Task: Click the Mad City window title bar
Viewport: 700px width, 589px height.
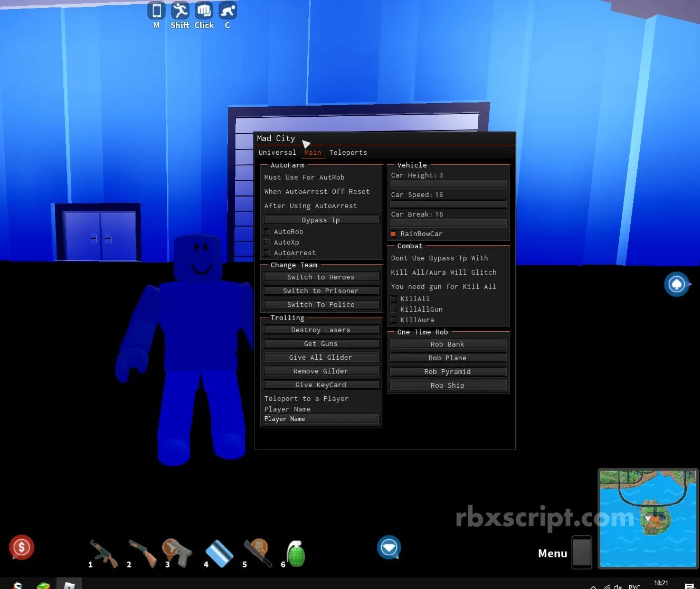Action: [384, 138]
